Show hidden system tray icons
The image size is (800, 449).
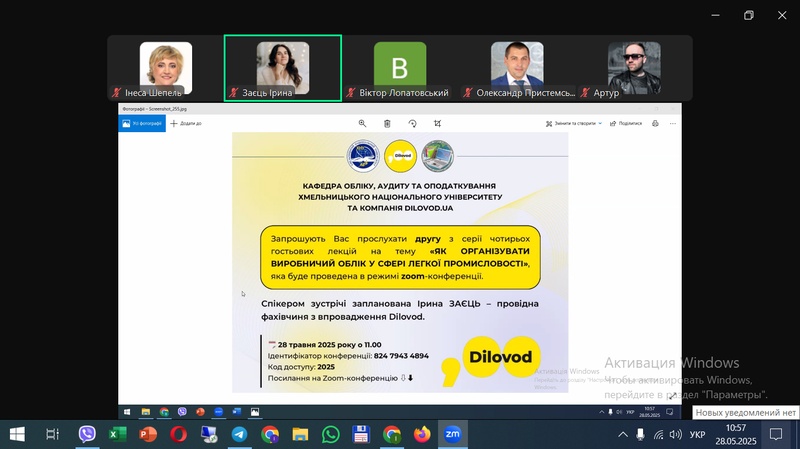(x=623, y=435)
